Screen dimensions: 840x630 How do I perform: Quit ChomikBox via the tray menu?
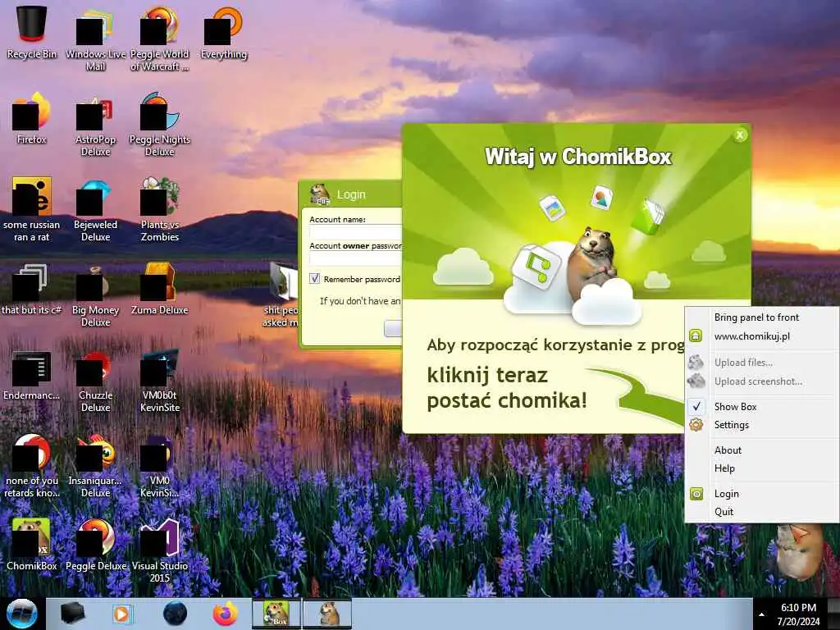point(762,512)
